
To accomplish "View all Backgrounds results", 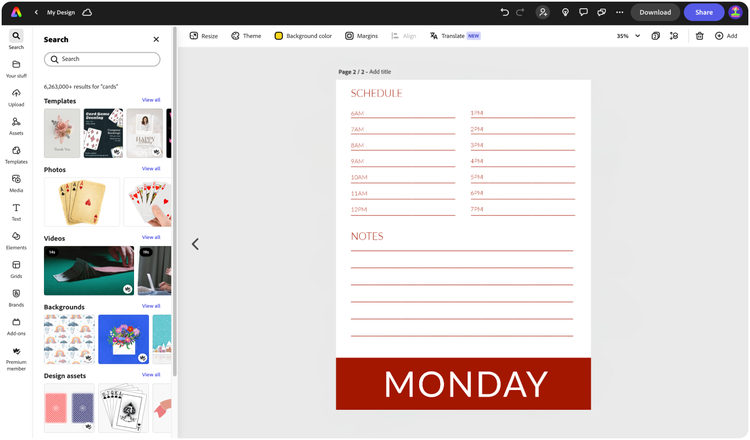I will 151,306.
